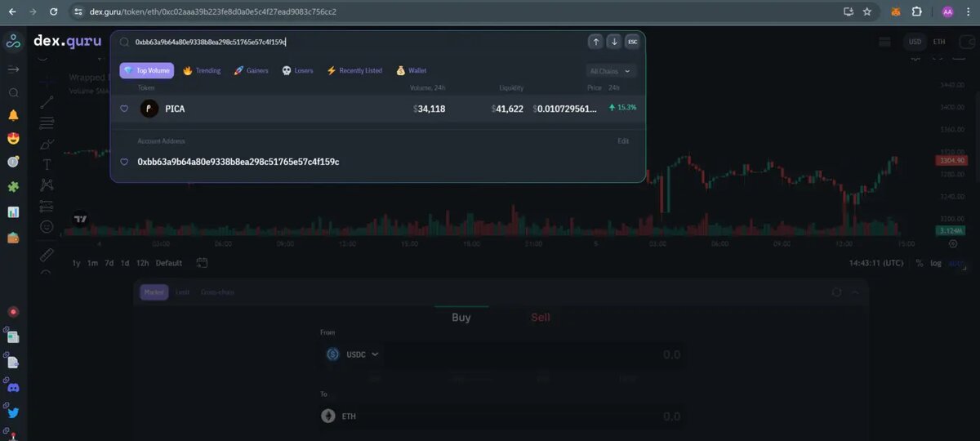
Task: Close search with the ESC button
Action: pos(632,42)
